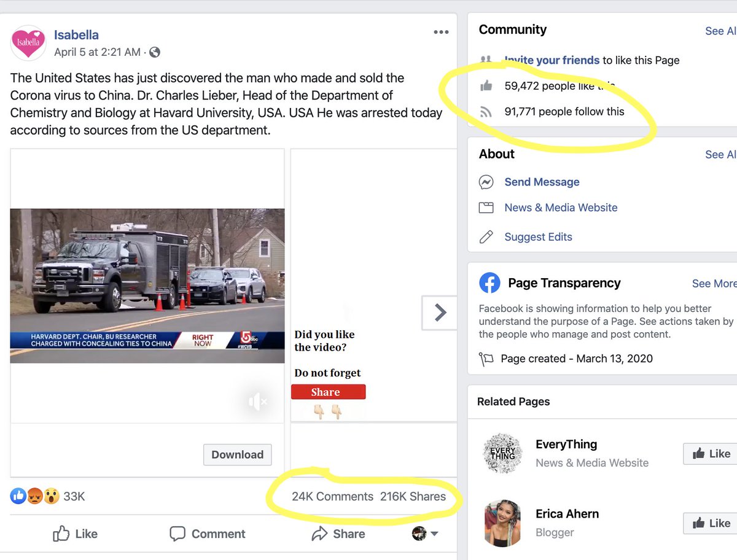Click the Facebook logo in Page Transparency
737x560 pixels.
pyautogui.click(x=489, y=283)
